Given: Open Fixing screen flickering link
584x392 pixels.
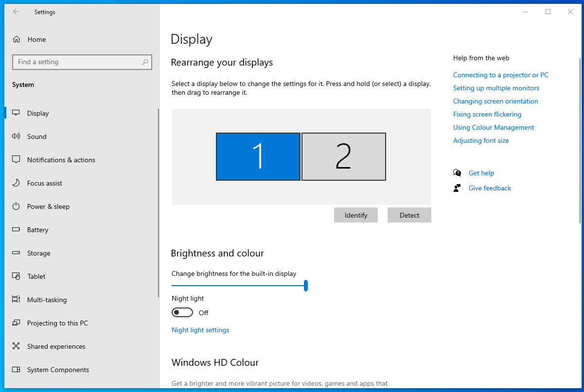Looking at the screenshot, I should tap(487, 114).
